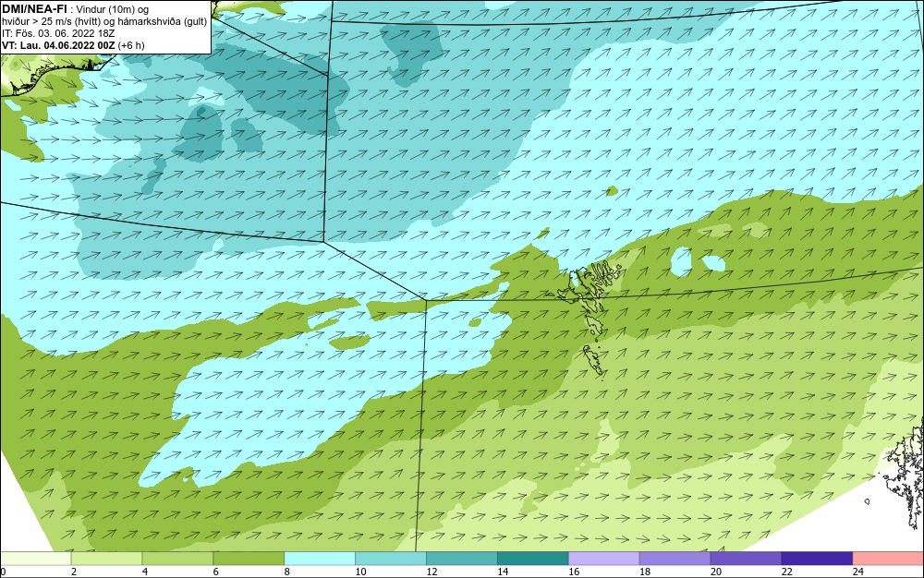Click the DMI/NEA-FI title text

click(x=34, y=9)
